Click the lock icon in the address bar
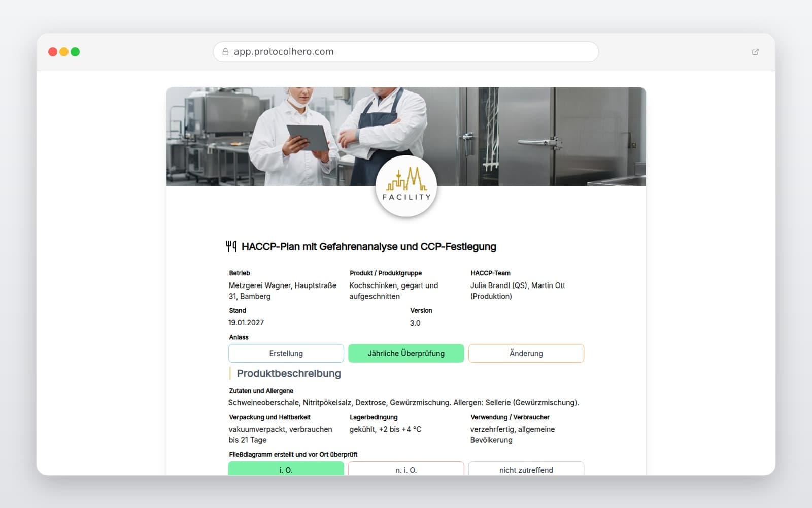The height and width of the screenshot is (508, 812). click(225, 52)
